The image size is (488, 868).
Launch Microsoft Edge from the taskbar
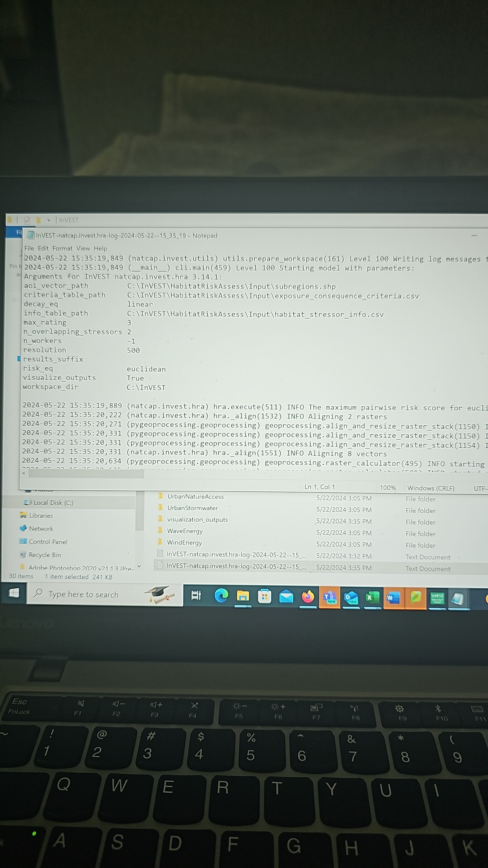pyautogui.click(x=221, y=596)
